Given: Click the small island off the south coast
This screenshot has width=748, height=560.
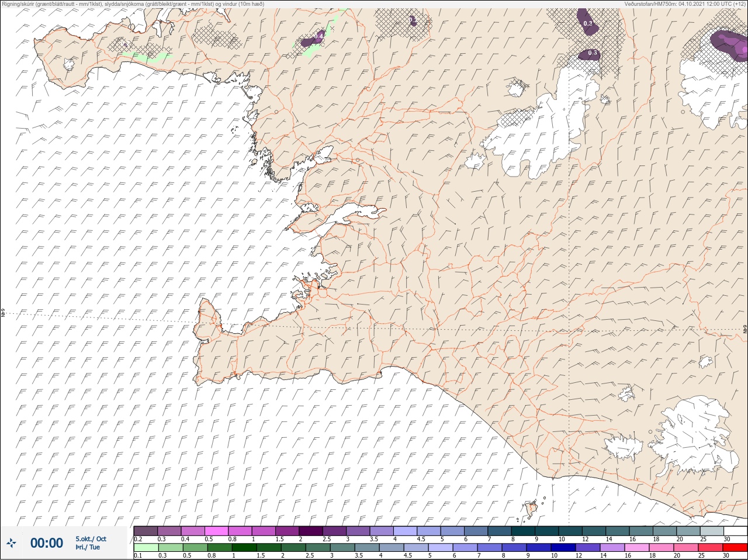Looking at the screenshot, I should 532,509.
